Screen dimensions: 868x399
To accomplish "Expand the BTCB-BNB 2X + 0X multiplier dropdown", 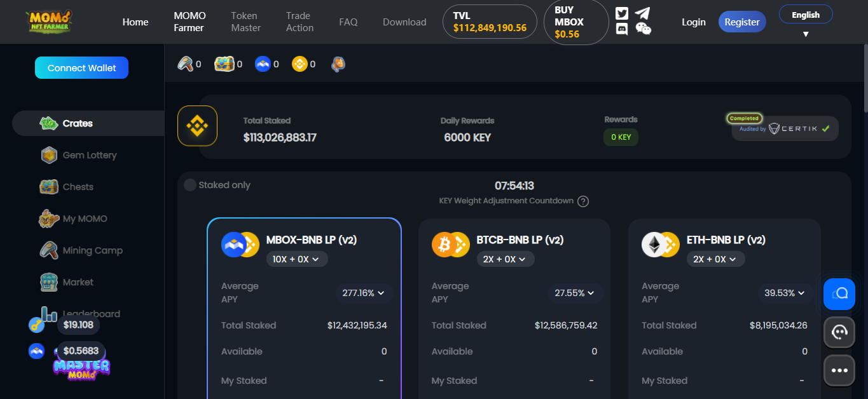I will [506, 259].
